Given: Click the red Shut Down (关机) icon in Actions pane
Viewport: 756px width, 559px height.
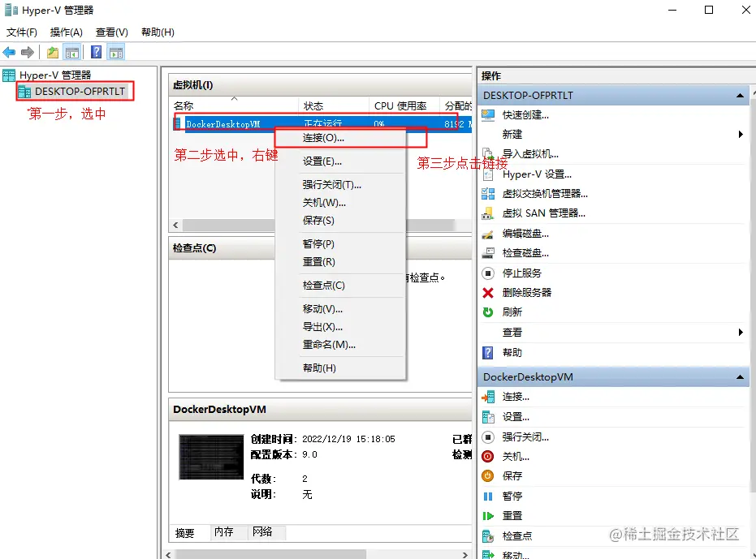Looking at the screenshot, I should click(x=488, y=456).
